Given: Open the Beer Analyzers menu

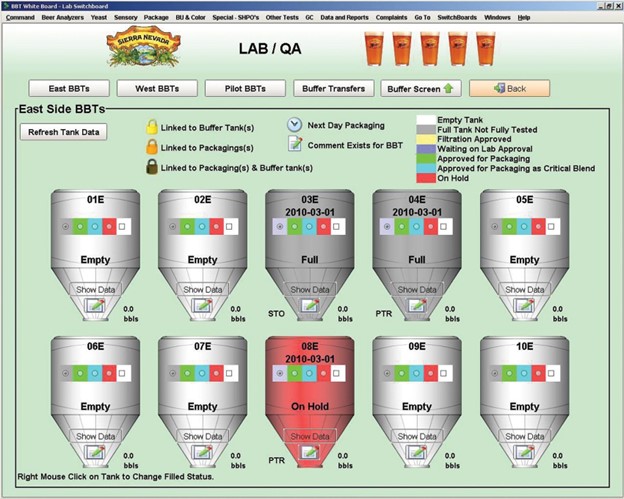Looking at the screenshot, I should coord(63,17).
